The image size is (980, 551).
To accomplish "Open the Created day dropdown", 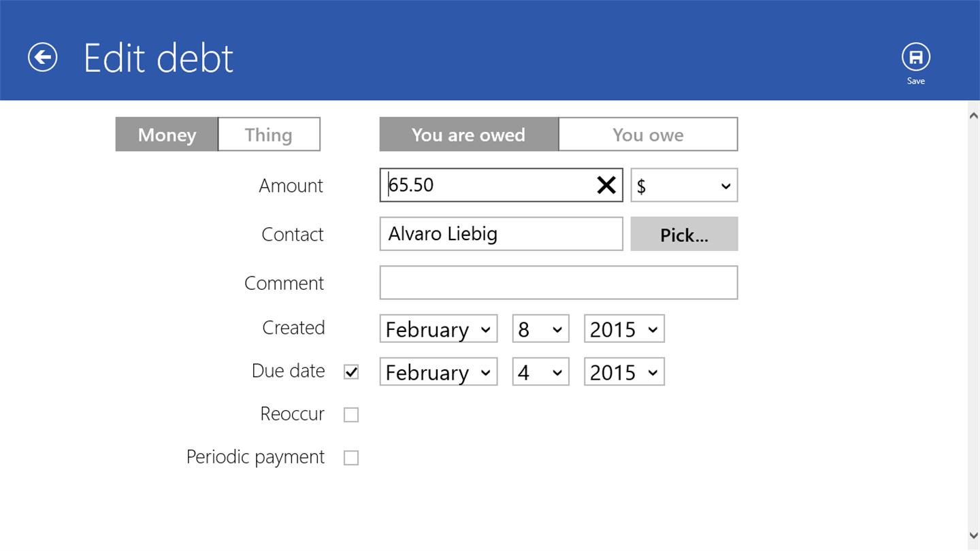I will pyautogui.click(x=540, y=329).
